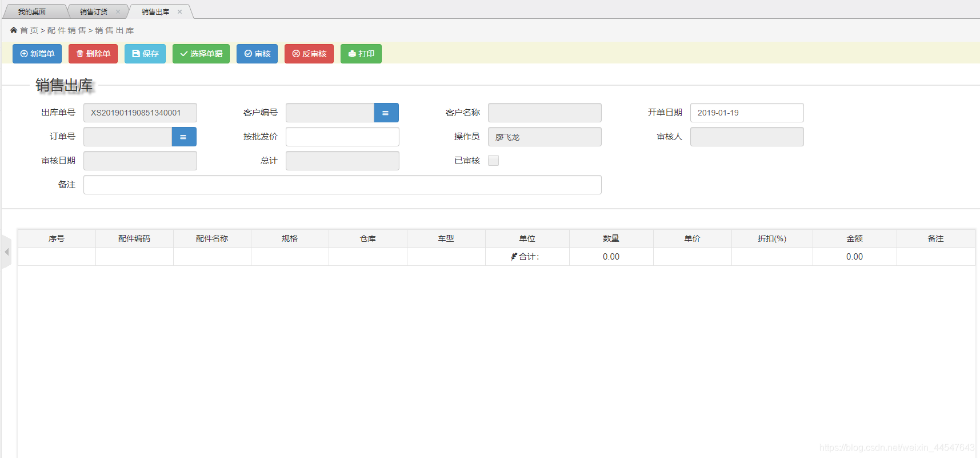This screenshot has width=980, height=458.
Task: Switch to 我的桌面 tab
Action: (32, 12)
